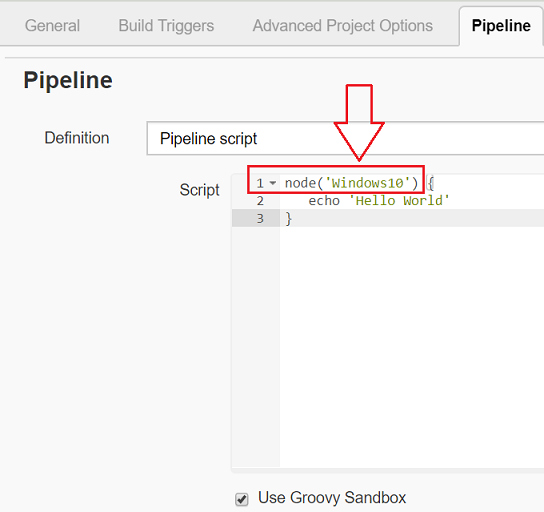Click the closing brace on line 3

[x=289, y=219]
